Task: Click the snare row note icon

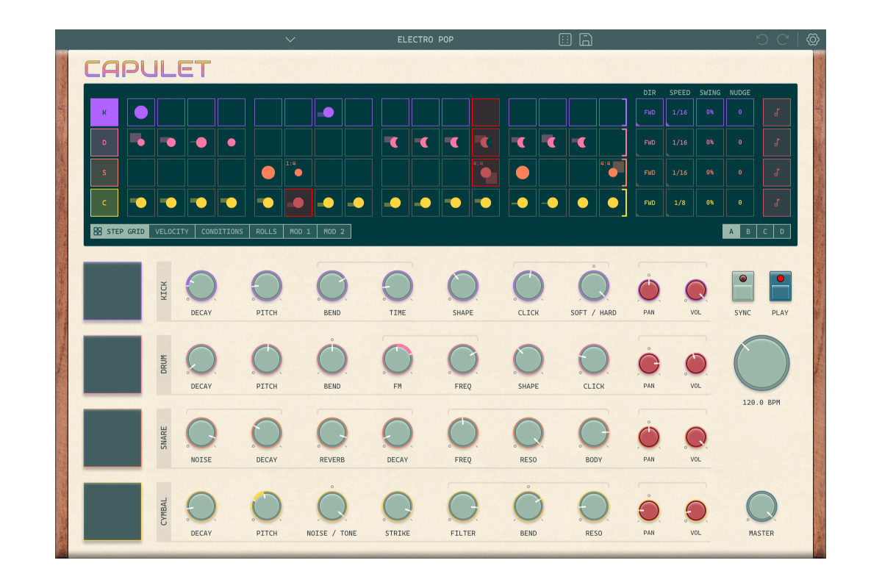Action: pyautogui.click(x=777, y=173)
